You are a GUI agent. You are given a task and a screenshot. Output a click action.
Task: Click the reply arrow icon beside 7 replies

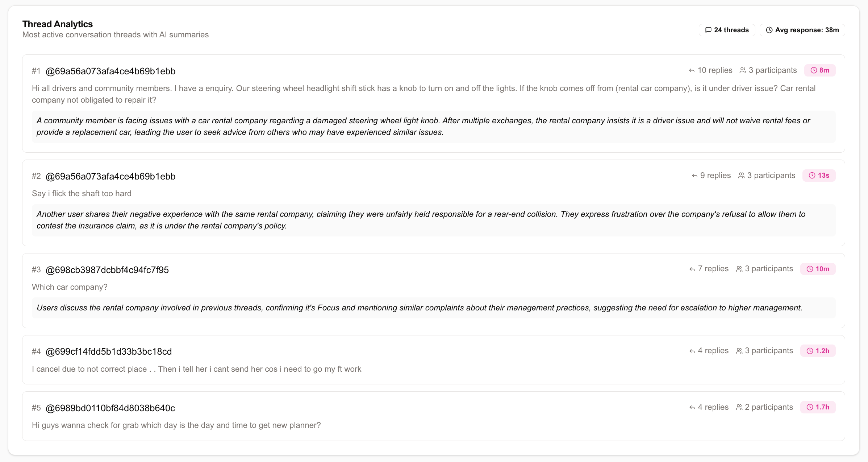[x=692, y=269]
